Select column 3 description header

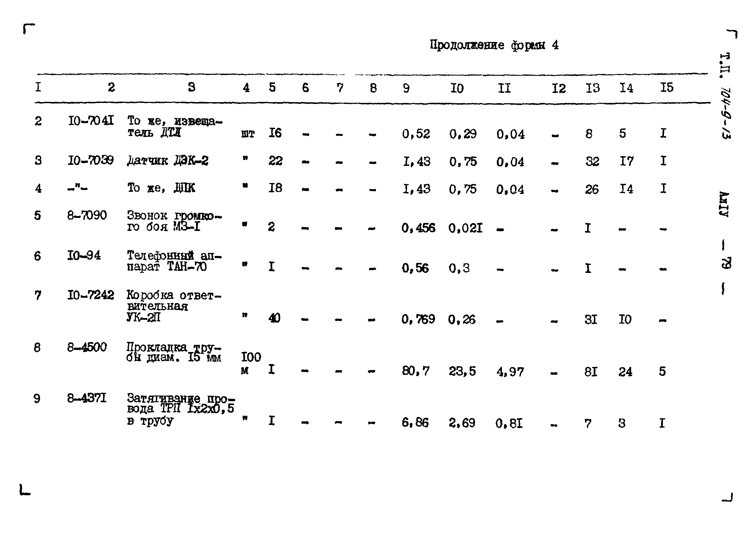click(185, 87)
